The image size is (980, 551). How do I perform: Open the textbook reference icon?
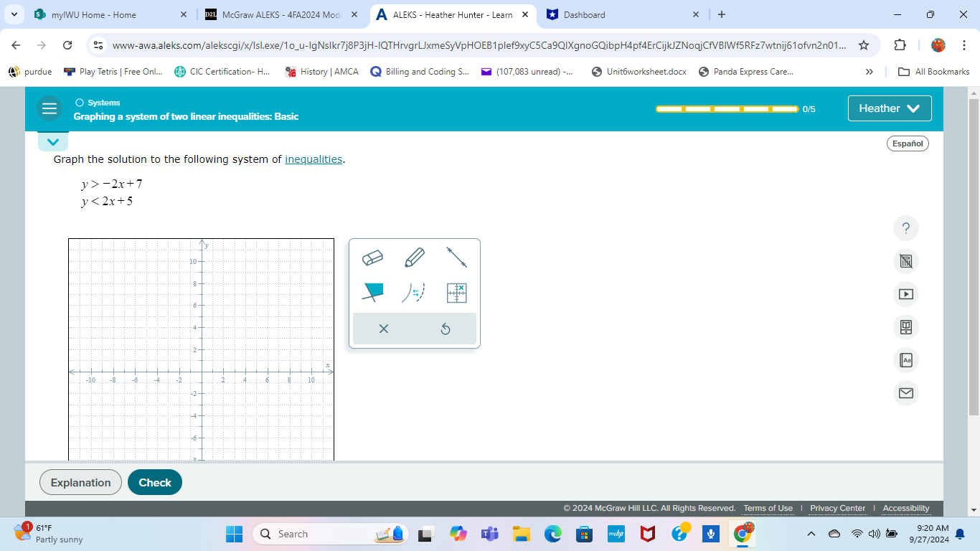[906, 327]
